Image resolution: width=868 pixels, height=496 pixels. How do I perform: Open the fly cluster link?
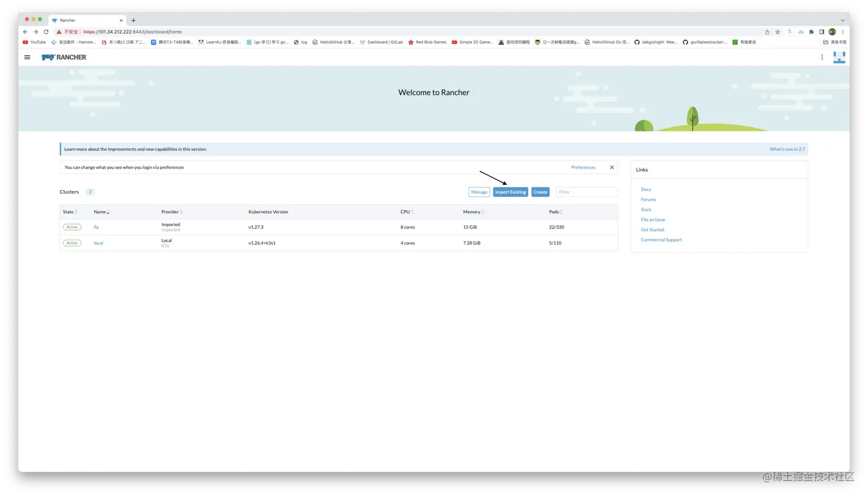[96, 227]
